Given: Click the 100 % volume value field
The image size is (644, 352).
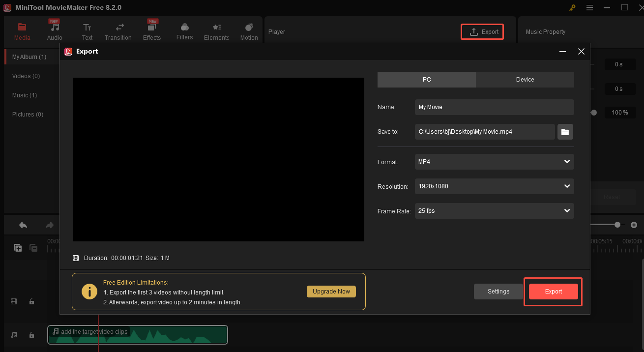Looking at the screenshot, I should pos(619,113).
